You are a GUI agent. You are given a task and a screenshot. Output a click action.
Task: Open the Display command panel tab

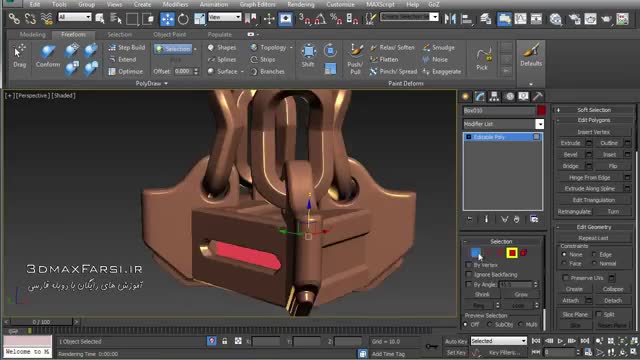pos(523,96)
